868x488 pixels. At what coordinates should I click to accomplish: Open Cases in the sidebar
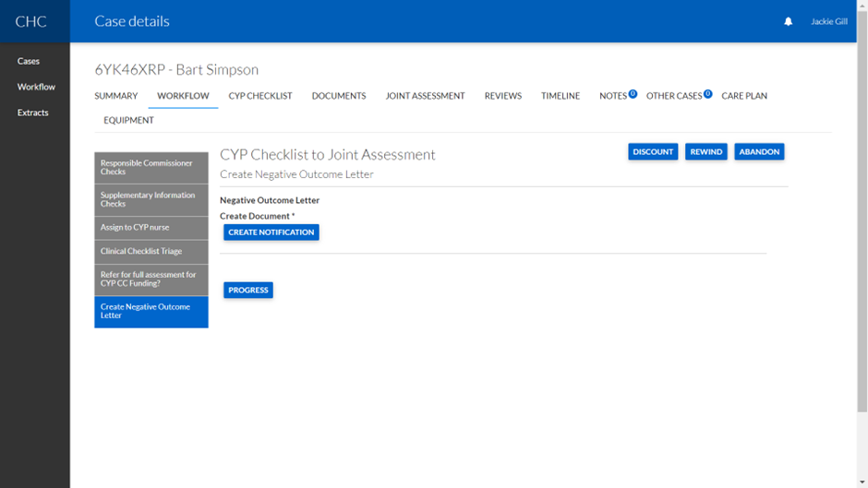pos(29,61)
